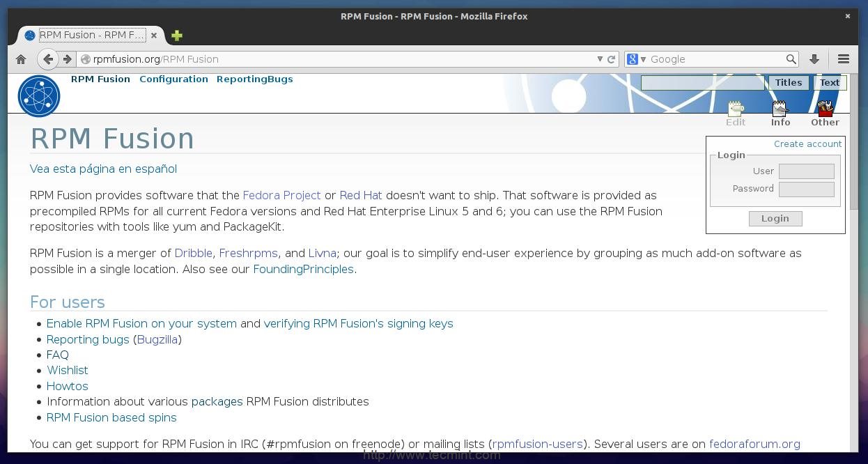This screenshot has height=464, width=868.
Task: Select the RPM Fusion browser tab
Action: (91, 35)
